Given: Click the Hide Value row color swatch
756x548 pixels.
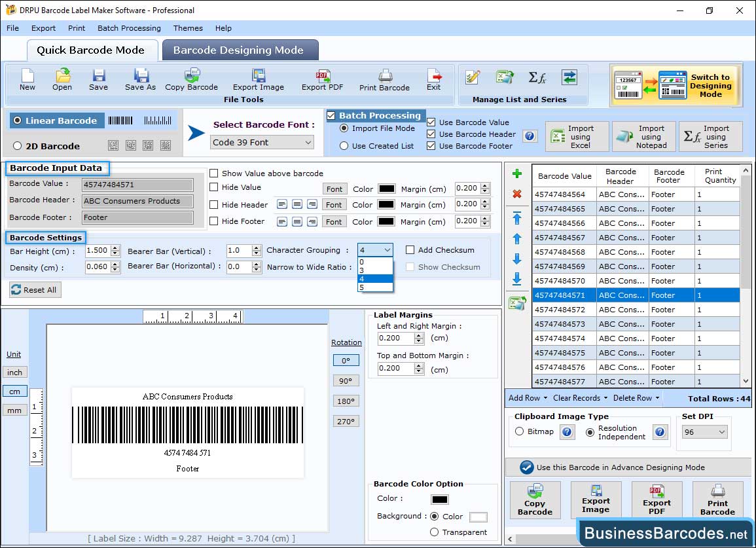Looking at the screenshot, I should coord(387,189).
